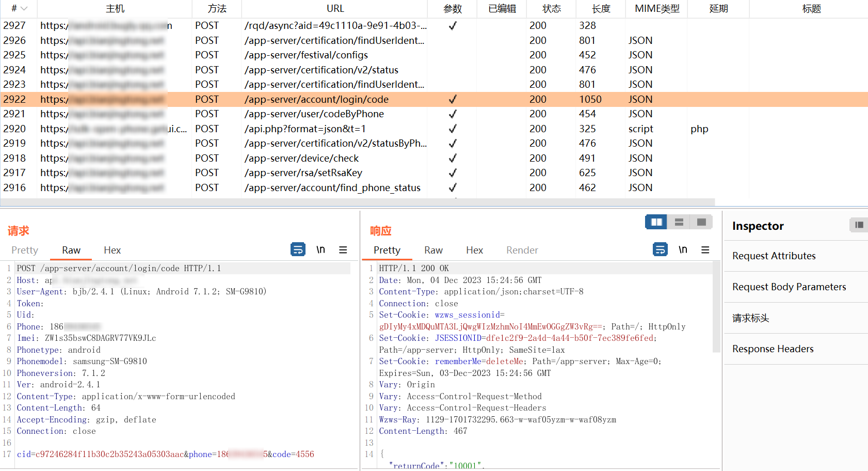Viewport: 868px width, 471px height.
Task: Sort by 已编辑 column header
Action: (502, 9)
